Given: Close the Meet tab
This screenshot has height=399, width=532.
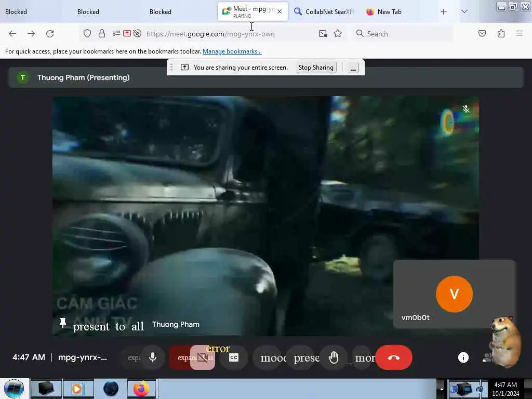Looking at the screenshot, I should (279, 11).
